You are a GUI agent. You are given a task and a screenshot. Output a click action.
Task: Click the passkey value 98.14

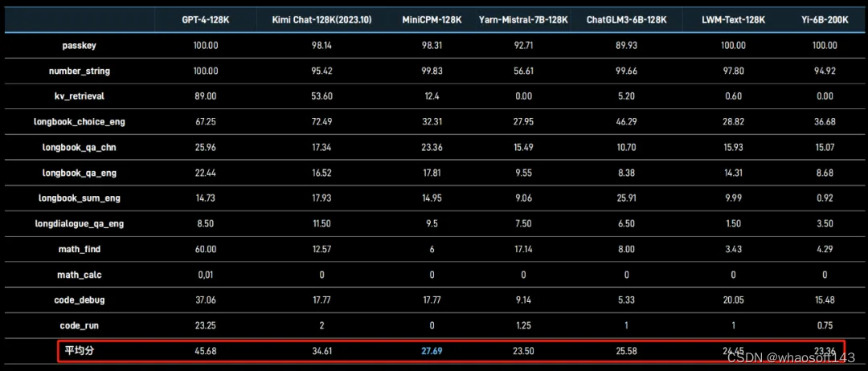[321, 46]
